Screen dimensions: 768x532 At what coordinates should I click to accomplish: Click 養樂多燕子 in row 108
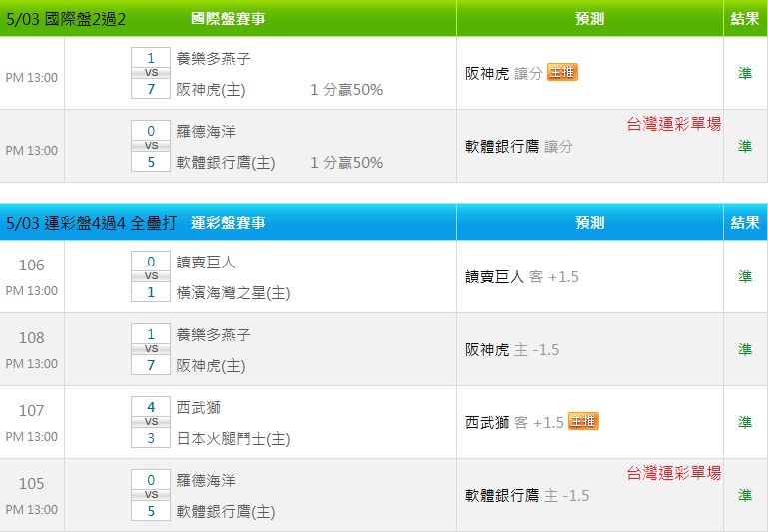click(x=213, y=335)
